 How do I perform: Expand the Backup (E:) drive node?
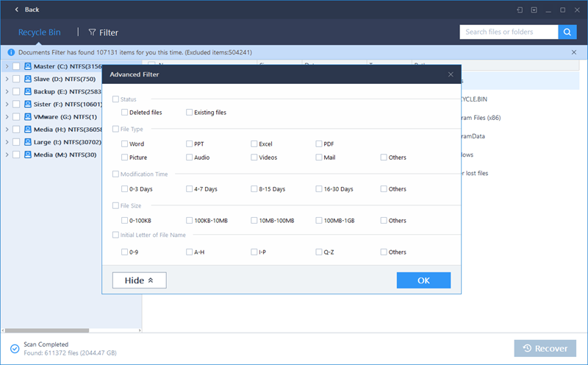[x=7, y=92]
